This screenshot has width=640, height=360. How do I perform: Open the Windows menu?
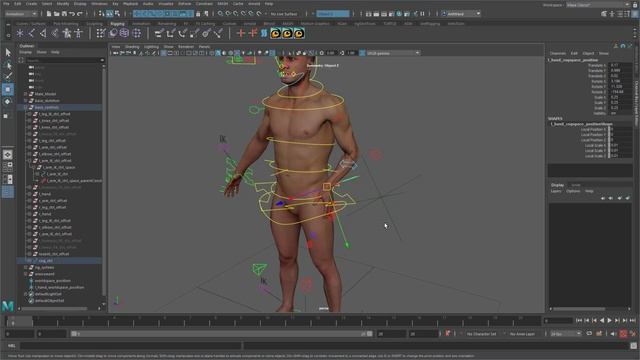[99, 4]
